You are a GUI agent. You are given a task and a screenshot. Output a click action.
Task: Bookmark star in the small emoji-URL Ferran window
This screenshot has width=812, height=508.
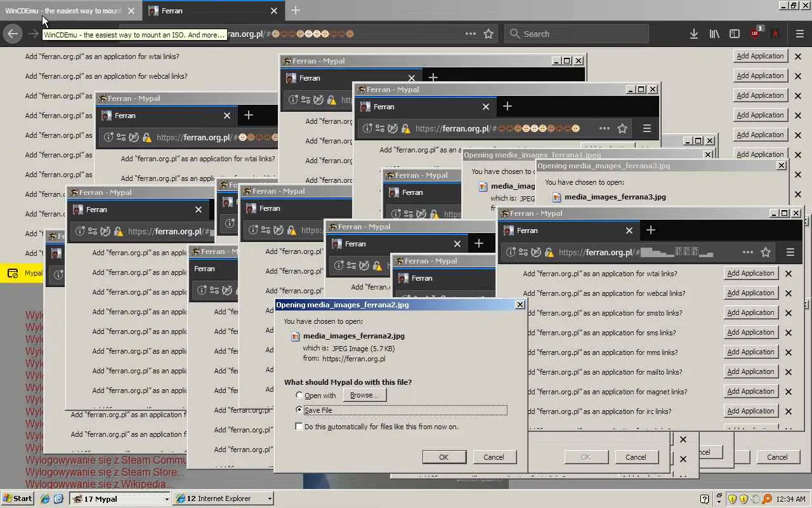[x=622, y=128]
